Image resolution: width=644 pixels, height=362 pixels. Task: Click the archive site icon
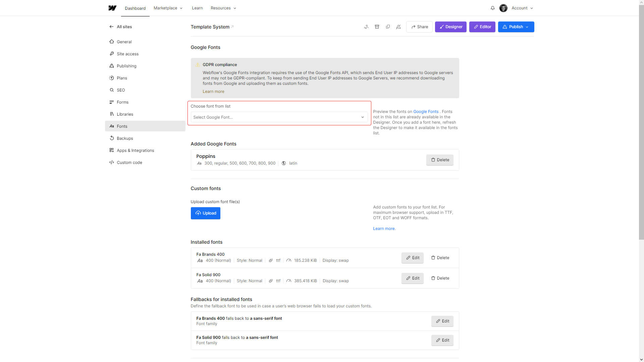click(377, 27)
